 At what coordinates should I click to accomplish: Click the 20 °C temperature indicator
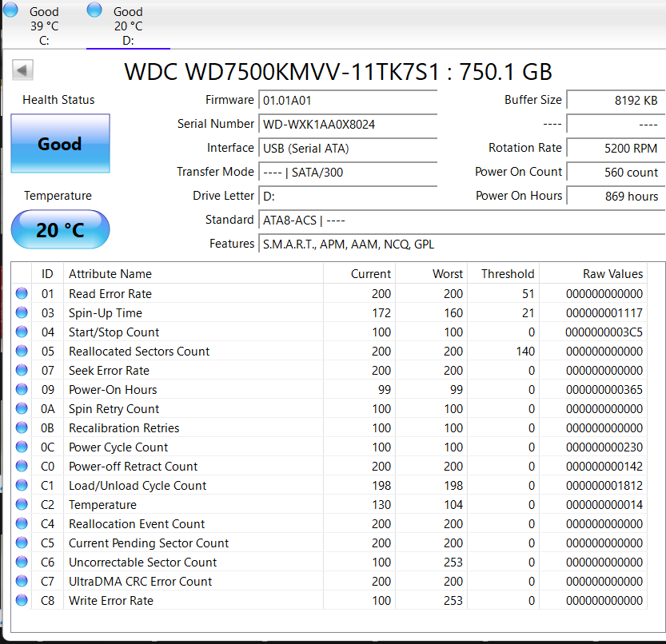coord(60,229)
